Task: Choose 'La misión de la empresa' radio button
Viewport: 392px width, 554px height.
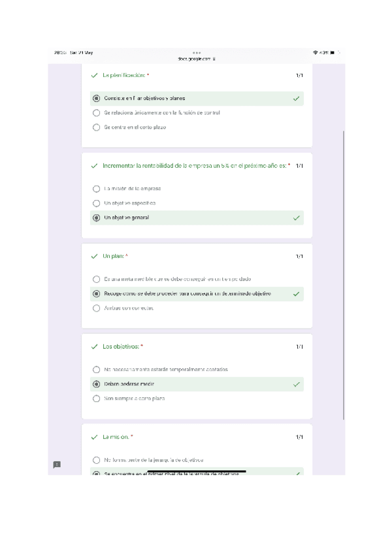Action: [x=97, y=189]
